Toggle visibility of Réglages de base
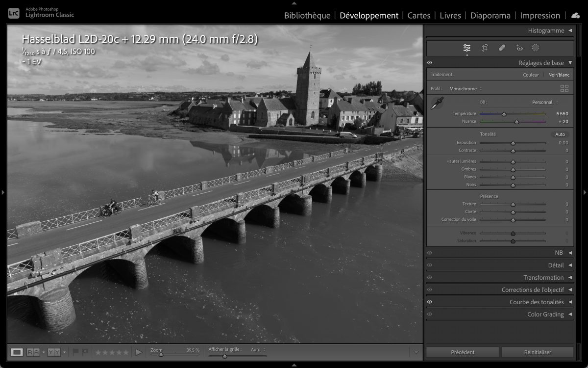Screen dimensions: 588x368 coord(430,63)
